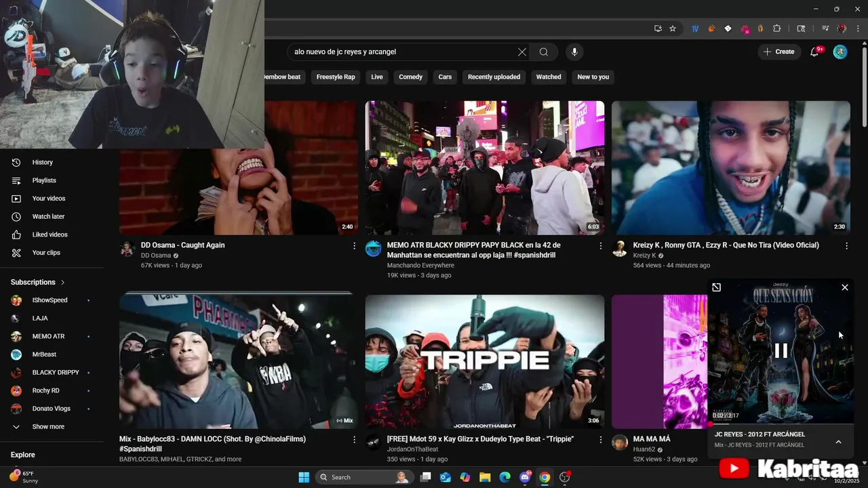Seek using the miniplayer progress bar
The image size is (868, 488).
point(781,424)
